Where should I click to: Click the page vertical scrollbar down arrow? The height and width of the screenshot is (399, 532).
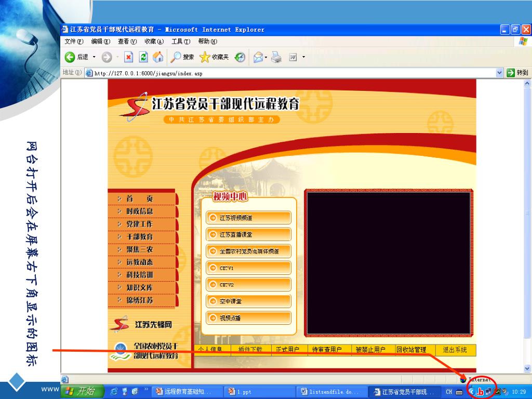[527, 368]
